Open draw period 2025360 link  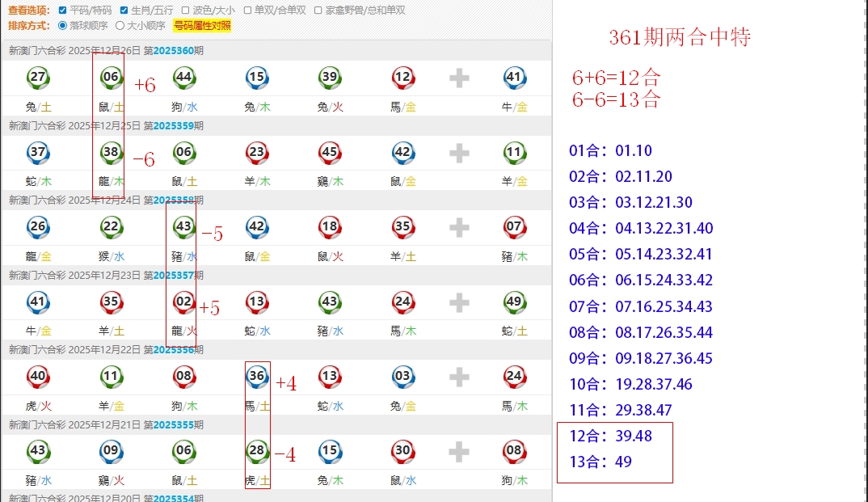coord(174,50)
